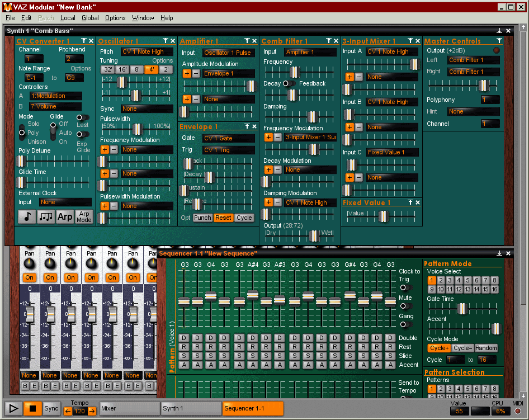Flip the Decay/Feedback switch in Comb Filter 1
Screen dimensions: 529x420
290,83
